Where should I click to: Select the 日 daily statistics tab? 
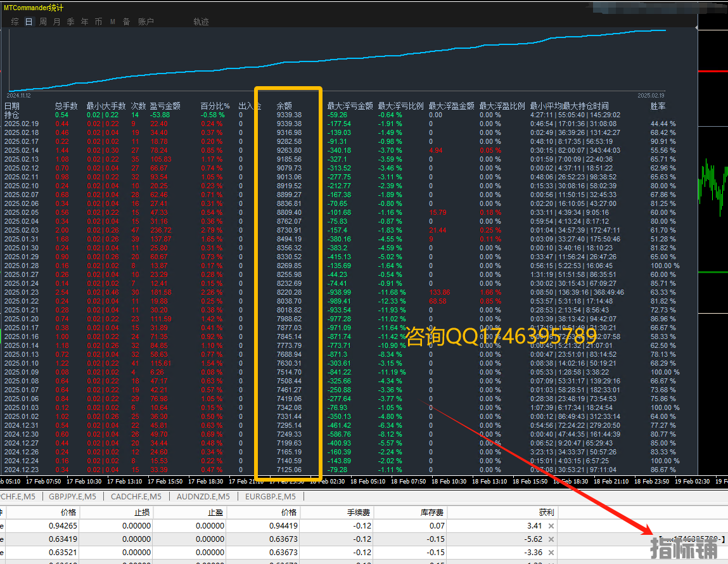[x=29, y=22]
